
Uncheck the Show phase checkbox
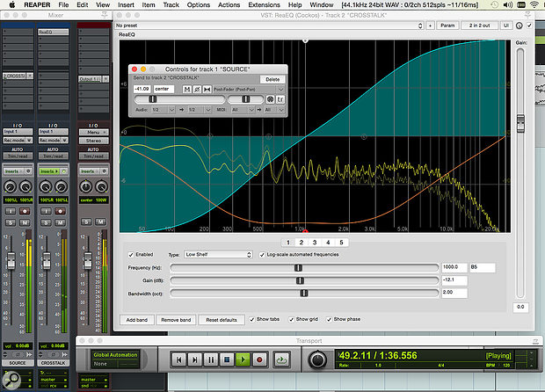click(329, 319)
